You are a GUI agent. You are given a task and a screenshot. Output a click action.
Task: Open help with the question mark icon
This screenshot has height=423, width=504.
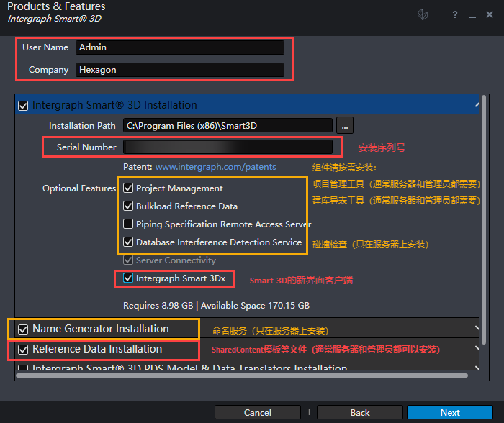(455, 14)
